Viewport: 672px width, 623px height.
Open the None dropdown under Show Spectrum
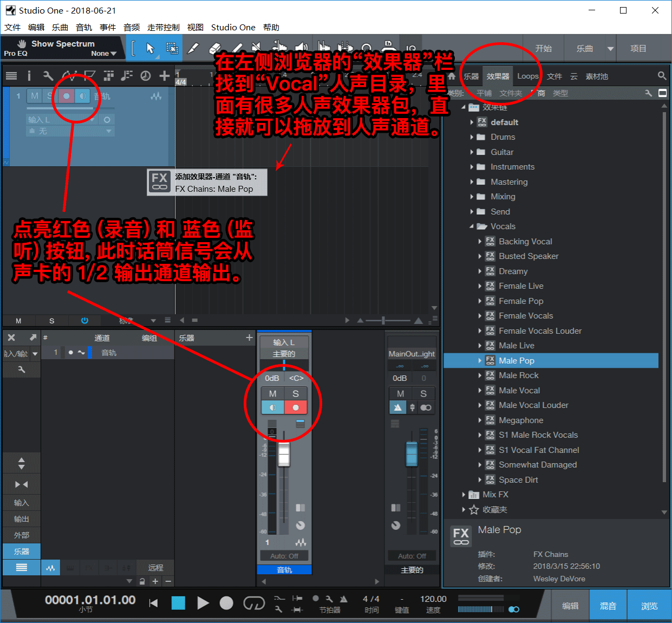coord(104,54)
